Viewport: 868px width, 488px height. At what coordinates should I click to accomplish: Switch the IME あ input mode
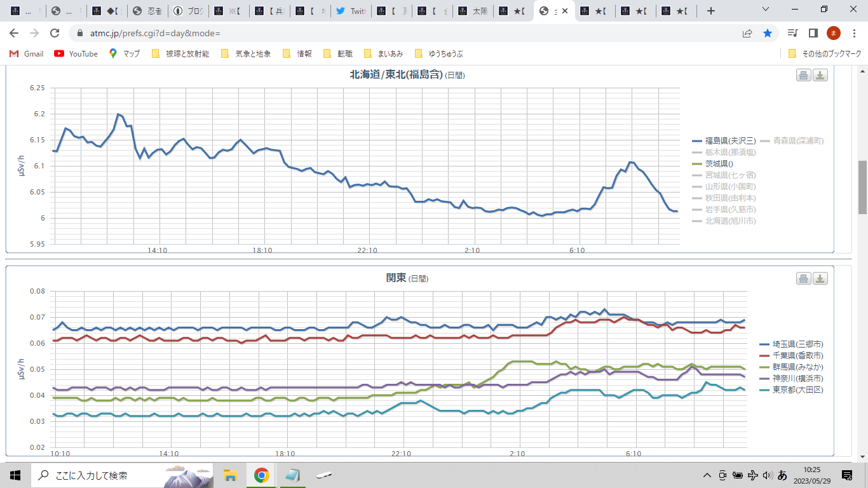(782, 475)
